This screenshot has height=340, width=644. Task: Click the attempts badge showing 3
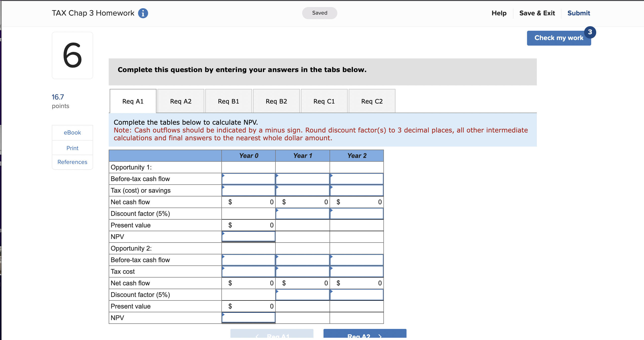pyautogui.click(x=590, y=32)
